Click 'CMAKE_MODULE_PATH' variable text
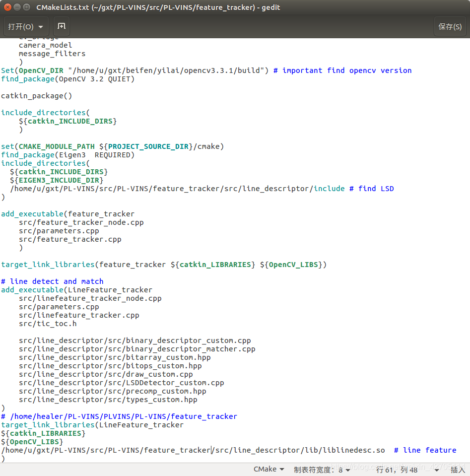Viewport: 470px width, 476px height. [x=57, y=146]
